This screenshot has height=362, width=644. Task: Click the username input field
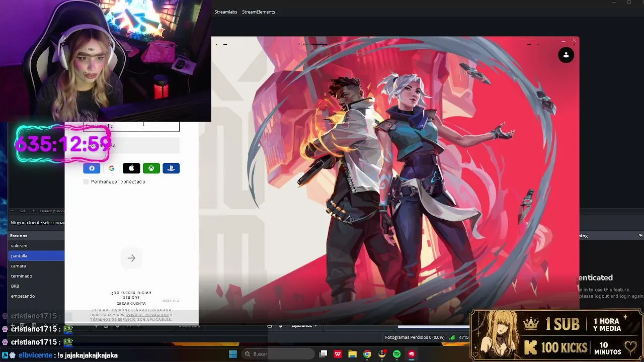pos(131,126)
